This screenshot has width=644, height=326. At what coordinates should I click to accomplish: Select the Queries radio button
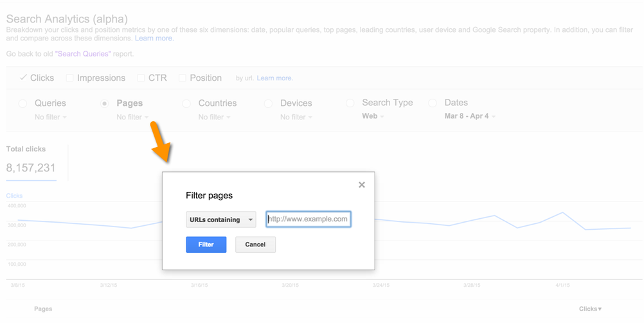[23, 103]
